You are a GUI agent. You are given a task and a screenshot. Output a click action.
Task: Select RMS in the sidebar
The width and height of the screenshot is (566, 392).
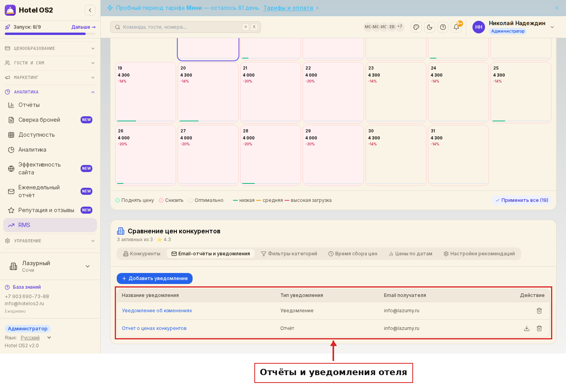pyautogui.click(x=50, y=225)
